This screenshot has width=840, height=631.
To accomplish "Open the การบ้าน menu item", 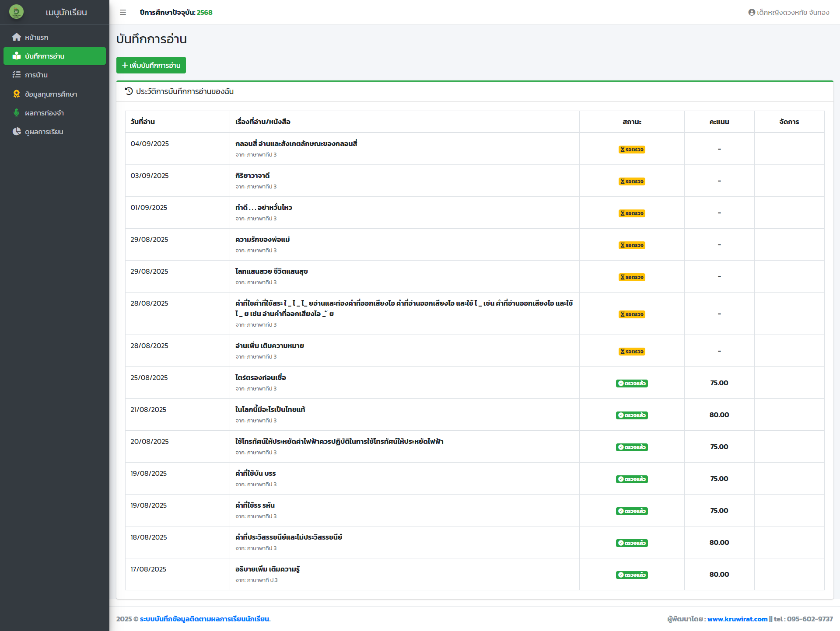I will point(36,75).
